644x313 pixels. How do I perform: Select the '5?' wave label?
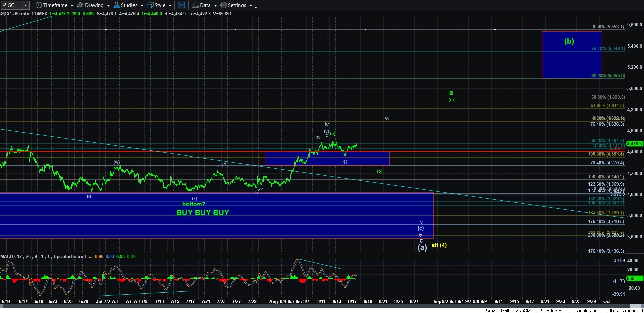387,119
